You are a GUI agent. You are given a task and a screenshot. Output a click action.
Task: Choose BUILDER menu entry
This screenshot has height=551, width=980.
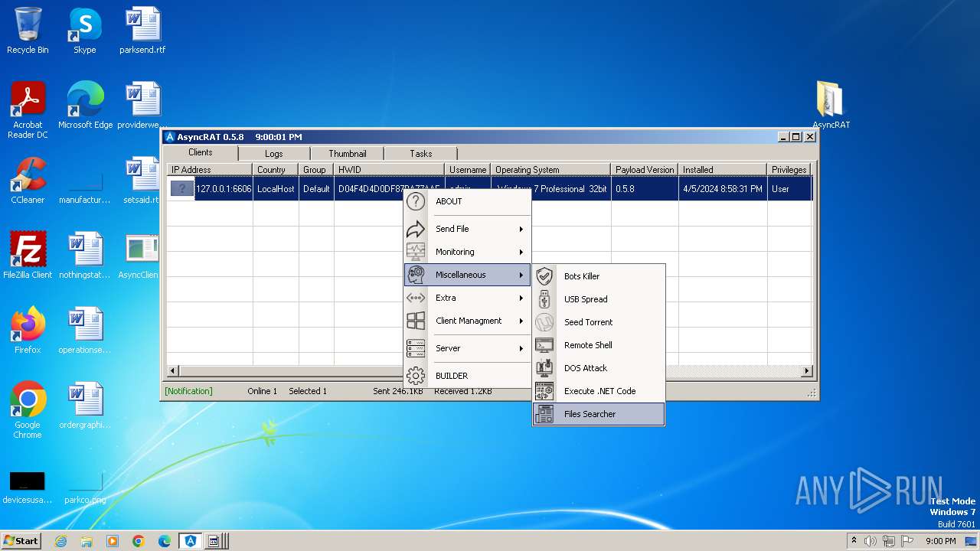[x=468, y=376]
